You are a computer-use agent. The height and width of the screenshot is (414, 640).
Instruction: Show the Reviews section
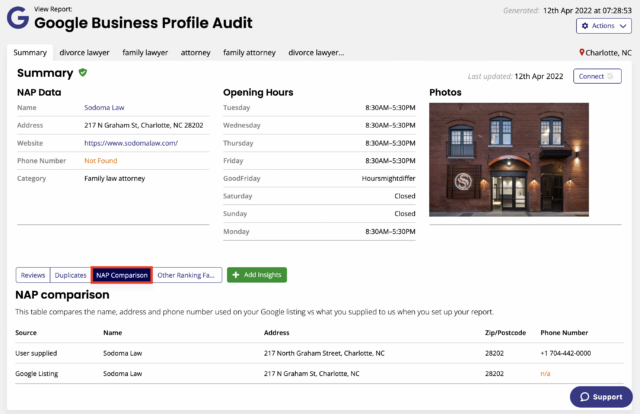(33, 275)
